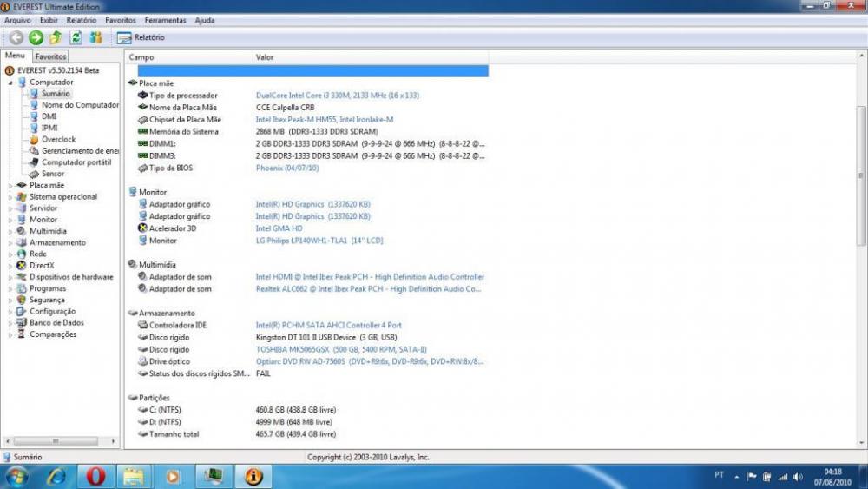Click the Relatório toolbar button

pyautogui.click(x=141, y=37)
